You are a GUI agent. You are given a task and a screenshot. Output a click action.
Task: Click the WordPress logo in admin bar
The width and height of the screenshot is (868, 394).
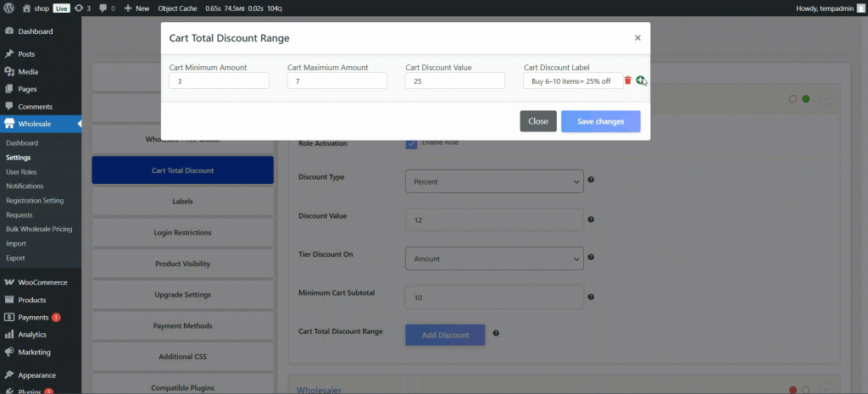(x=8, y=8)
